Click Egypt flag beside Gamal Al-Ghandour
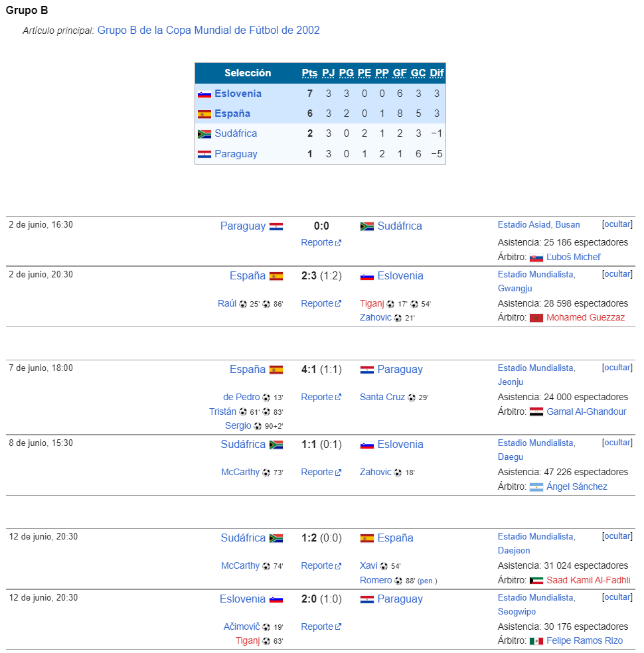The image size is (644, 653). click(536, 412)
